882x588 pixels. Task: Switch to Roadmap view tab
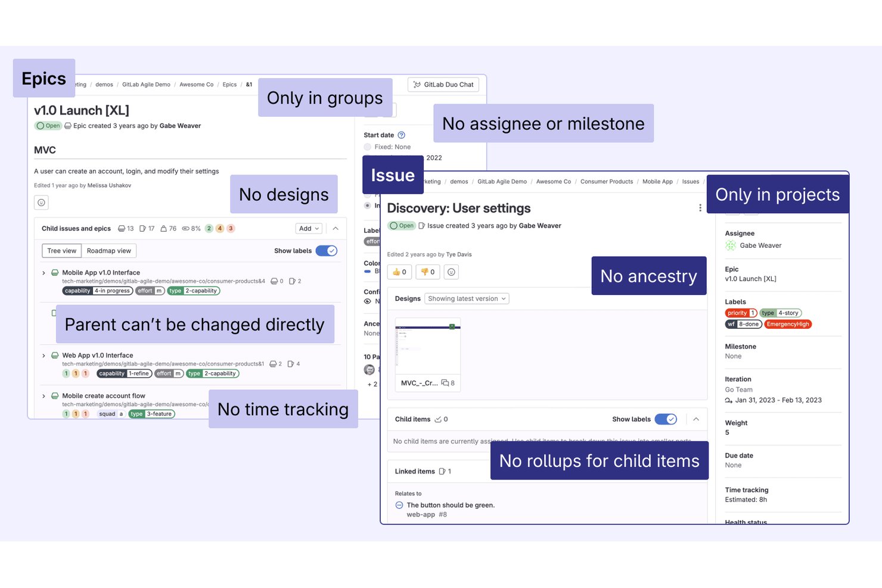(x=109, y=251)
